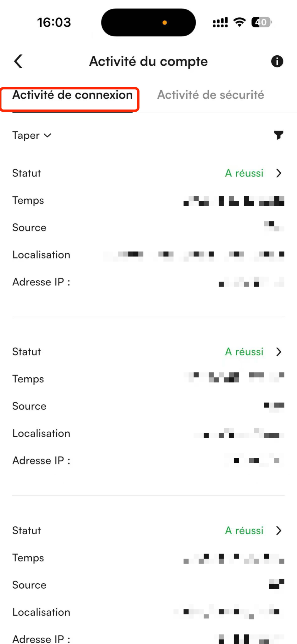Tap the battery indicator icon

tap(261, 22)
